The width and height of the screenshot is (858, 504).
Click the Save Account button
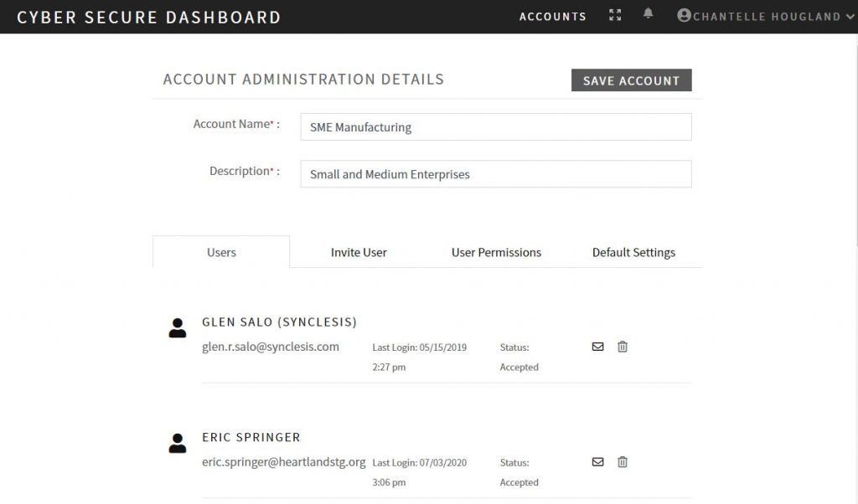[x=632, y=80]
